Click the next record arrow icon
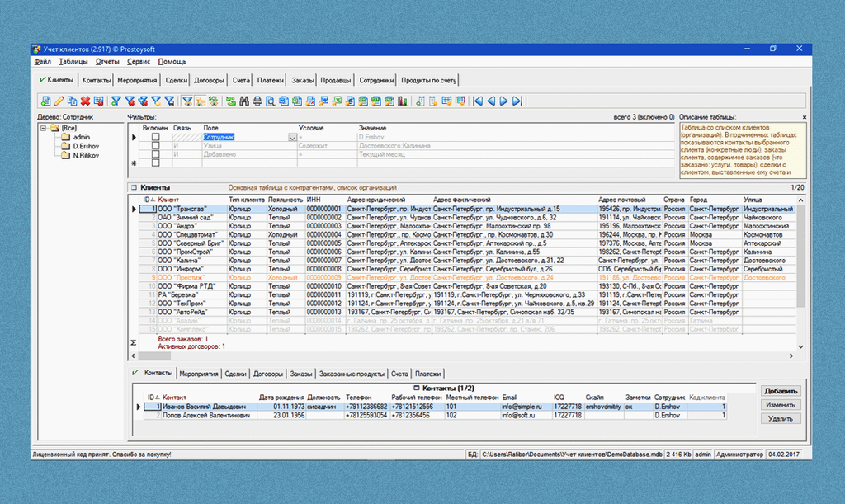 point(504,101)
